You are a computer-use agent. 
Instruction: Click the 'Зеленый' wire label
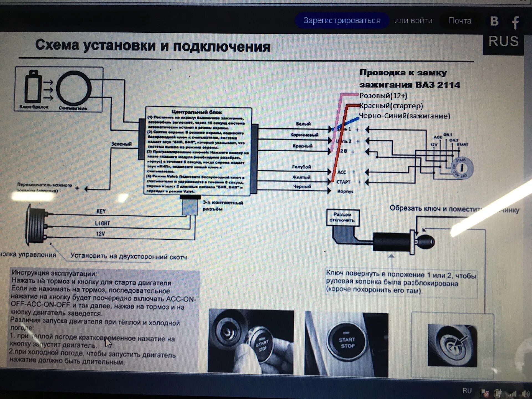click(121, 144)
